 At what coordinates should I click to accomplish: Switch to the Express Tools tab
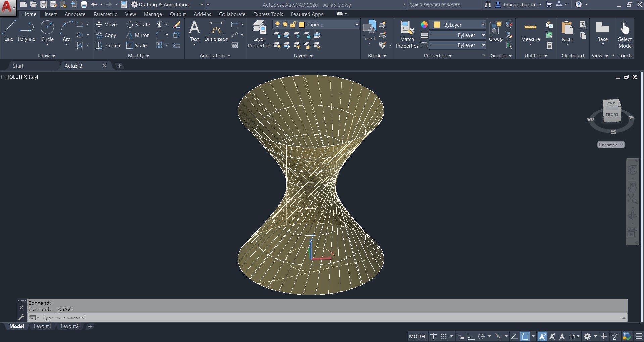pyautogui.click(x=268, y=14)
